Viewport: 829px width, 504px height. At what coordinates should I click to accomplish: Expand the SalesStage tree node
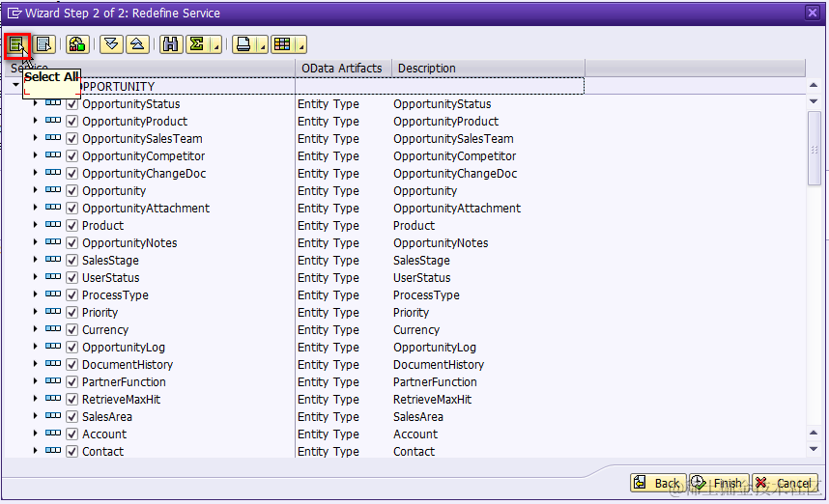(35, 260)
